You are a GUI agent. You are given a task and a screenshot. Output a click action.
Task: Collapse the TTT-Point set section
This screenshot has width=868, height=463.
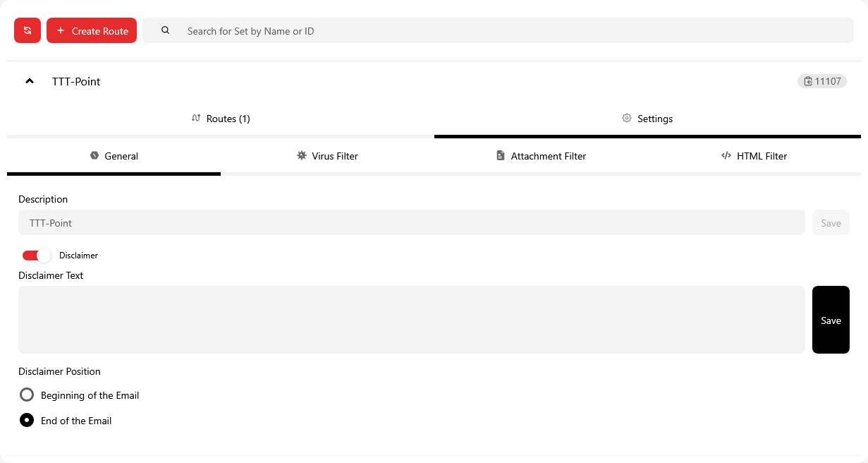tap(30, 81)
